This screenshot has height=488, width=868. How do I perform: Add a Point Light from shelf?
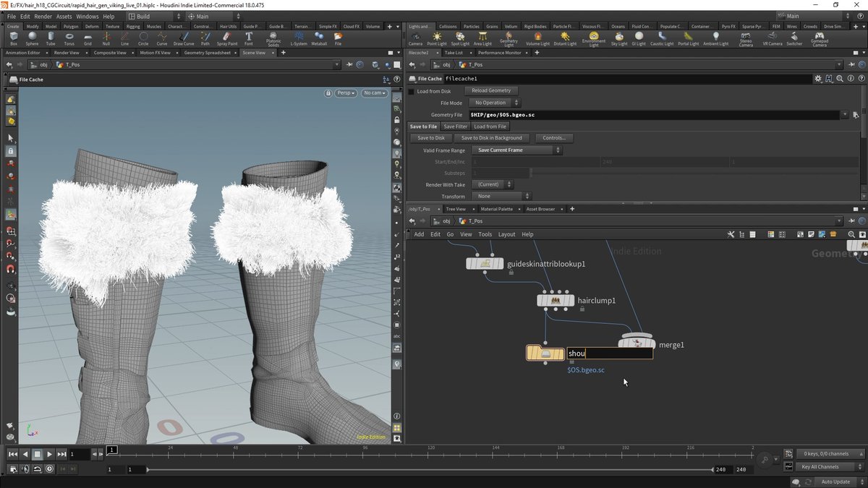coord(437,38)
